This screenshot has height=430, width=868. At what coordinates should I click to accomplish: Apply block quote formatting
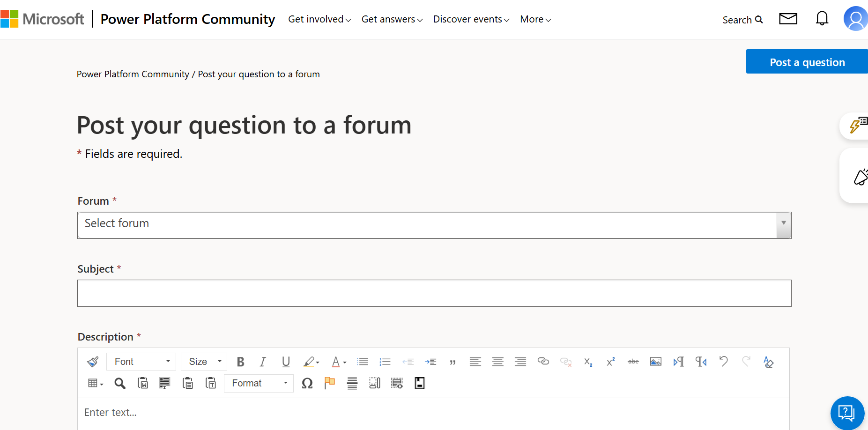tap(453, 362)
